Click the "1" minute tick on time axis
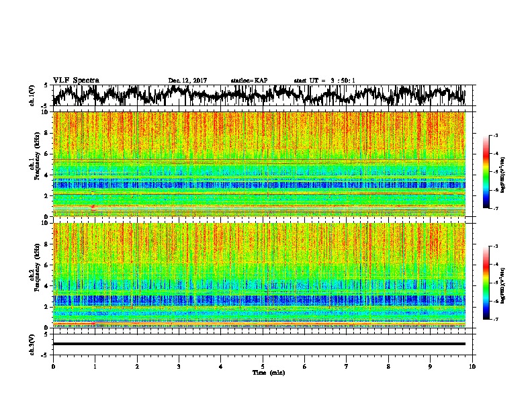The image size is (532, 411). (95, 367)
